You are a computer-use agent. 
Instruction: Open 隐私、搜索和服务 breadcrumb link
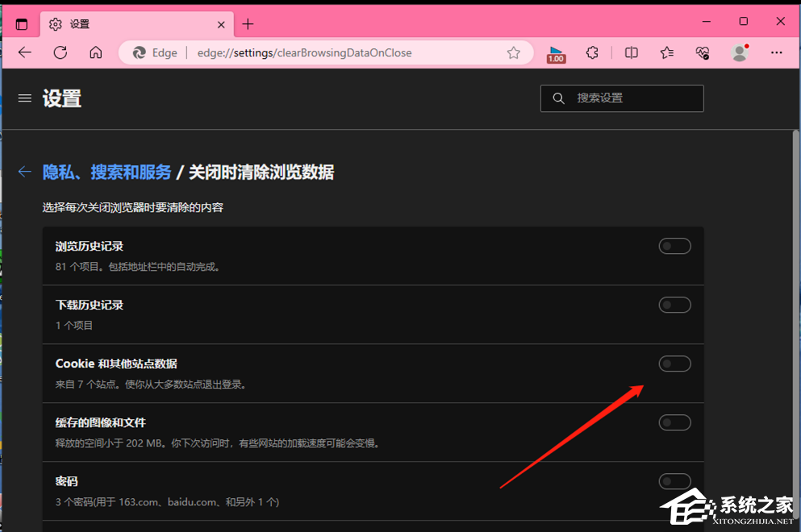106,172
